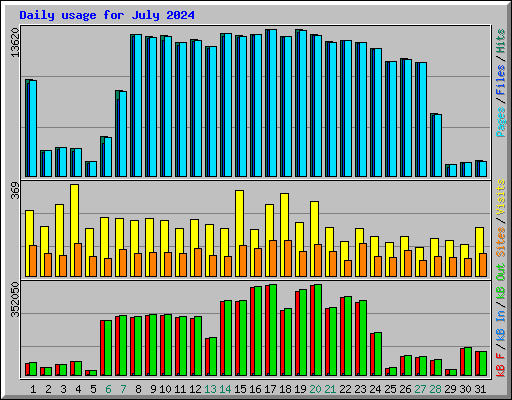Click the red kB F bar for day 20

(x=312, y=331)
